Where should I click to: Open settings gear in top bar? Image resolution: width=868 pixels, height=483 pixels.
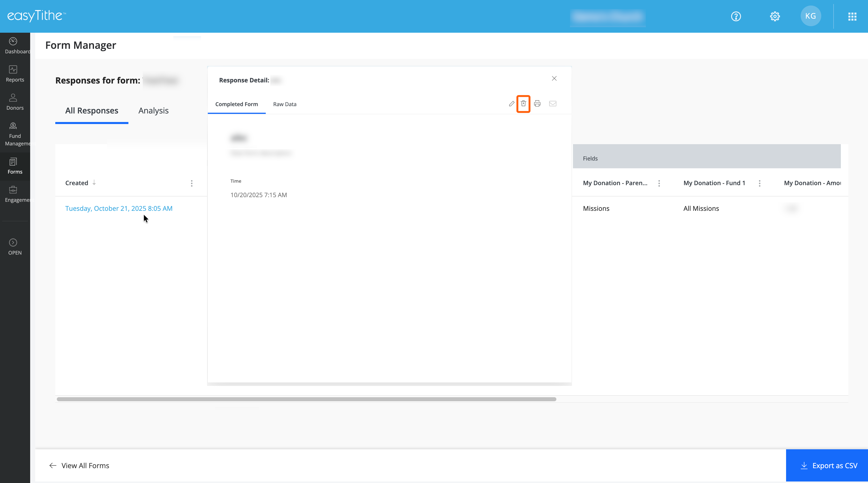(775, 16)
